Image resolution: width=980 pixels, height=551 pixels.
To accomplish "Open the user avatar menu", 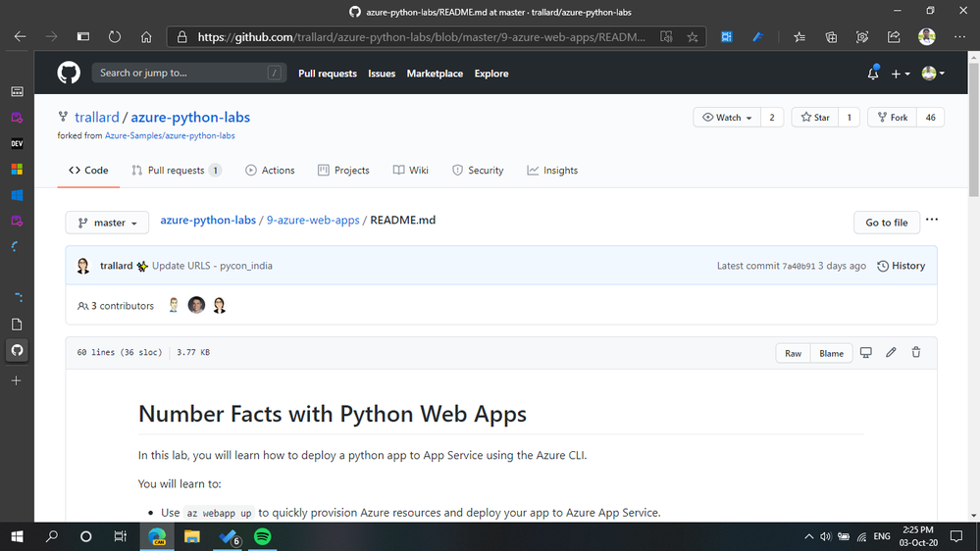I will click(932, 74).
